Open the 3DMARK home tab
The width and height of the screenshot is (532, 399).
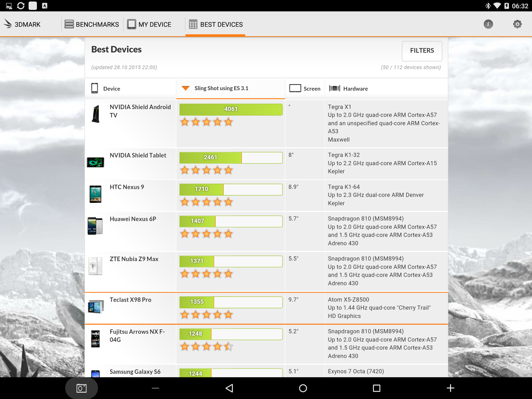click(22, 24)
